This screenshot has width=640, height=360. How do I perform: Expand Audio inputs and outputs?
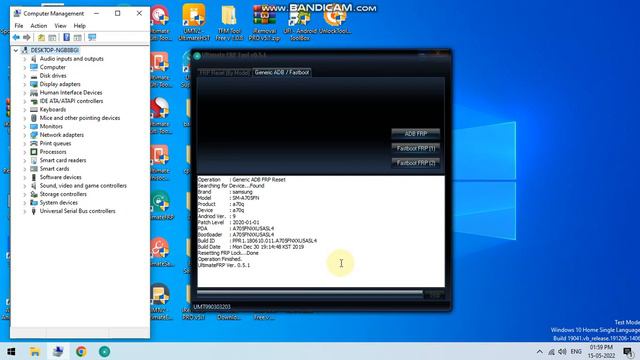pos(25,59)
